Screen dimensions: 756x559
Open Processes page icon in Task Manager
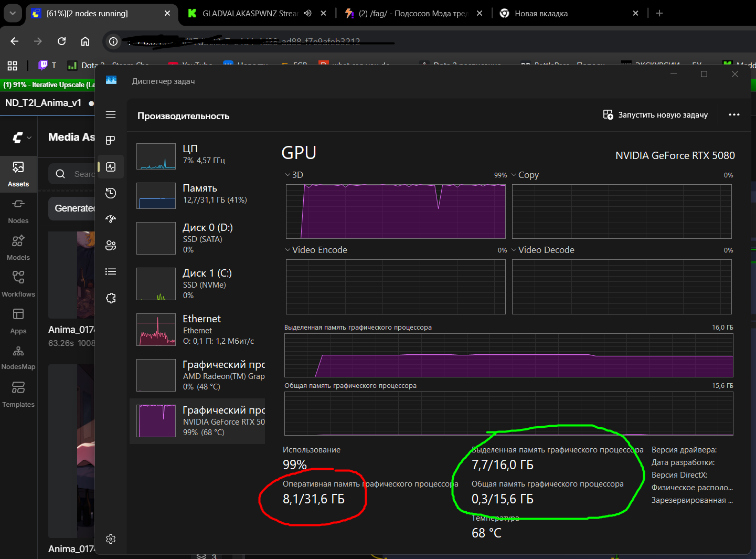tap(111, 140)
